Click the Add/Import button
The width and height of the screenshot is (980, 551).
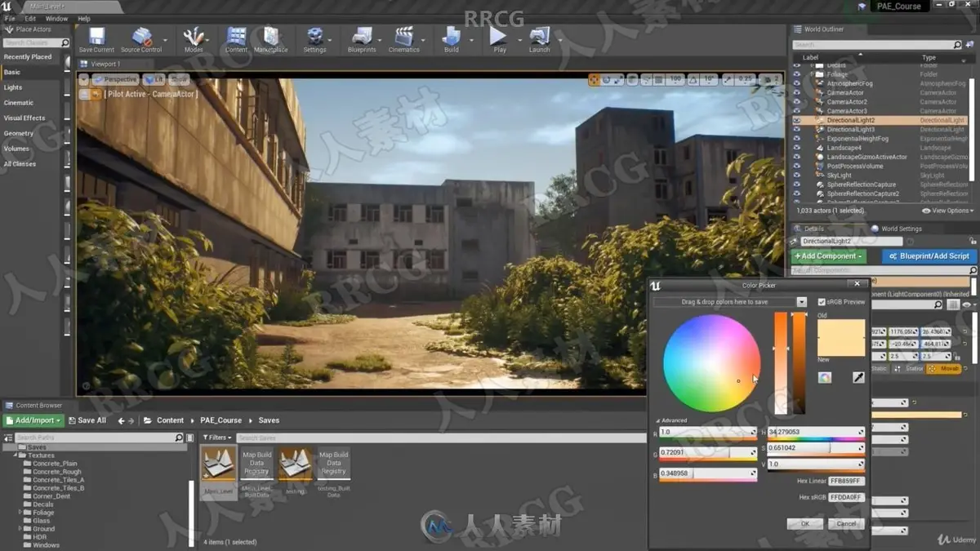click(x=33, y=420)
